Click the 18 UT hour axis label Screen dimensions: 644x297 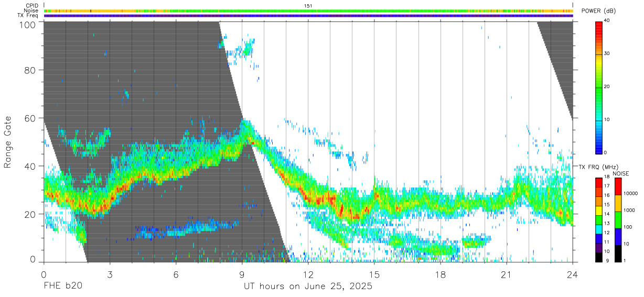click(x=440, y=274)
